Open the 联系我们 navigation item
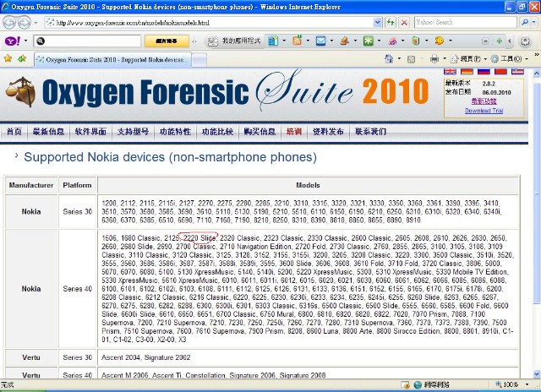This screenshot has height=392, width=541. coord(370,131)
